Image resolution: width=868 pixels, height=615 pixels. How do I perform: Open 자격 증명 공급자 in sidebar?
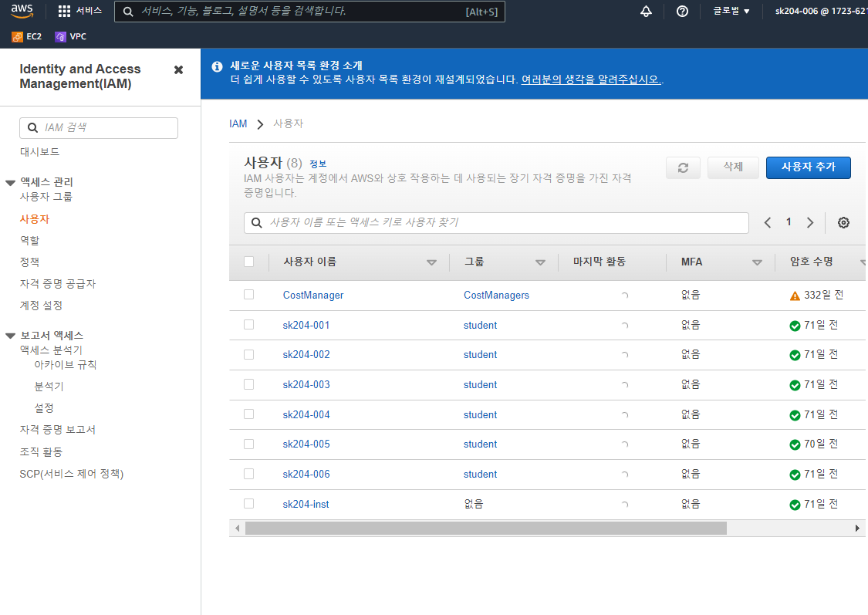pos(58,284)
